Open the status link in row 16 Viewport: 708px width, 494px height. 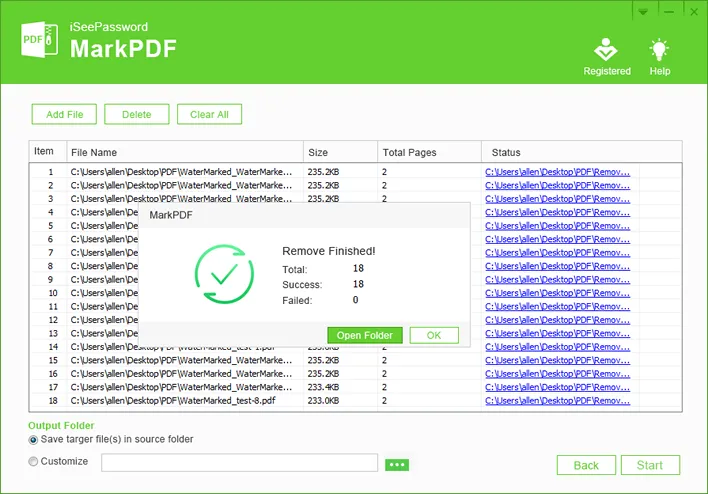click(557, 374)
